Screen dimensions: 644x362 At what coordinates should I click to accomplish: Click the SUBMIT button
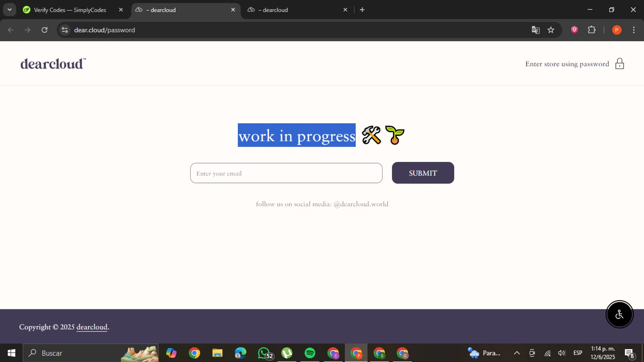pos(423,173)
